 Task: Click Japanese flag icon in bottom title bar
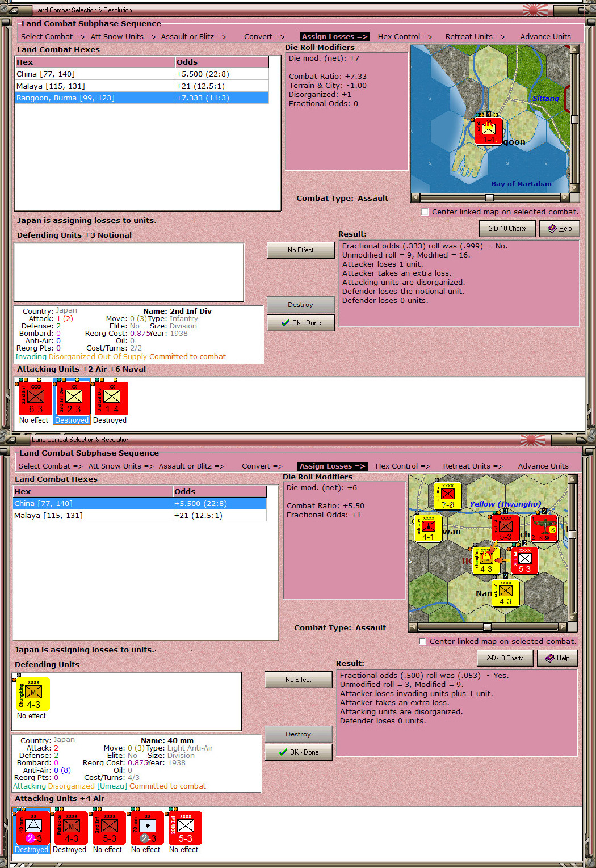click(x=533, y=440)
